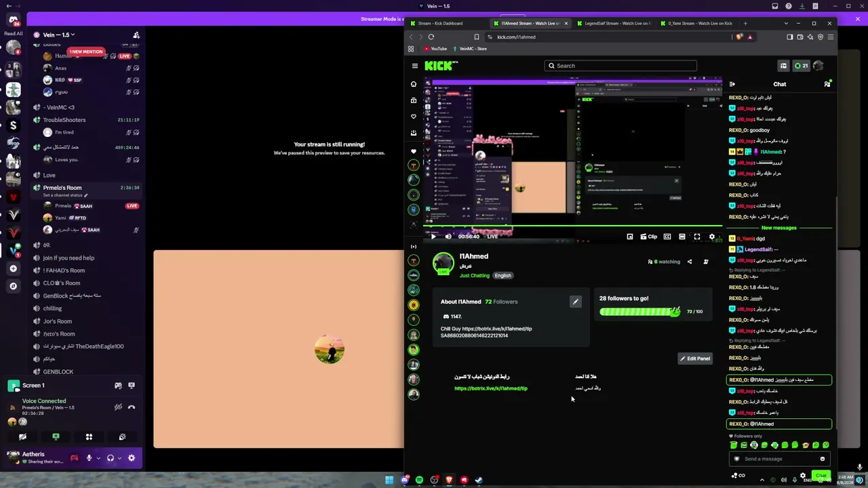Image resolution: width=868 pixels, height=488 pixels.
Task: Open Kick profile avatar menu
Action: [x=818, y=66]
